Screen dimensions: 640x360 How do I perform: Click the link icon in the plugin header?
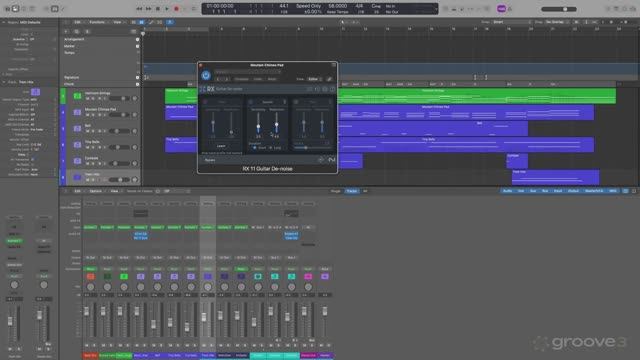(x=329, y=79)
